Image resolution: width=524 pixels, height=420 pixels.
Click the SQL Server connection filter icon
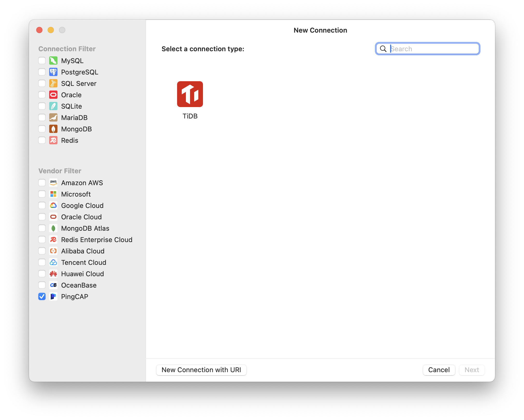[53, 83]
